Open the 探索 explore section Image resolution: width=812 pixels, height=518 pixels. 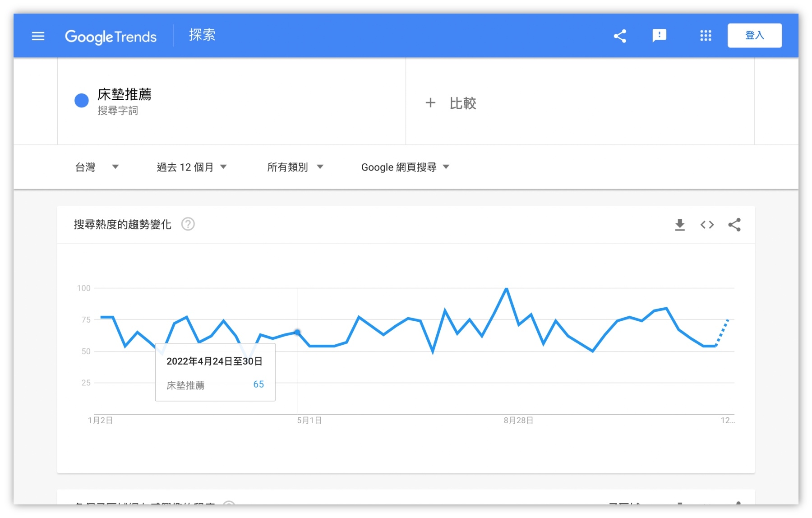coord(202,35)
